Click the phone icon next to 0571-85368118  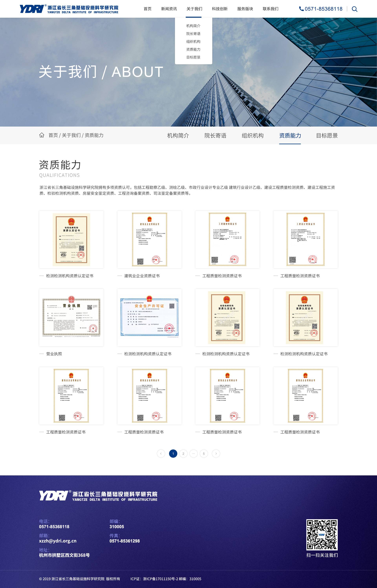[x=301, y=9]
